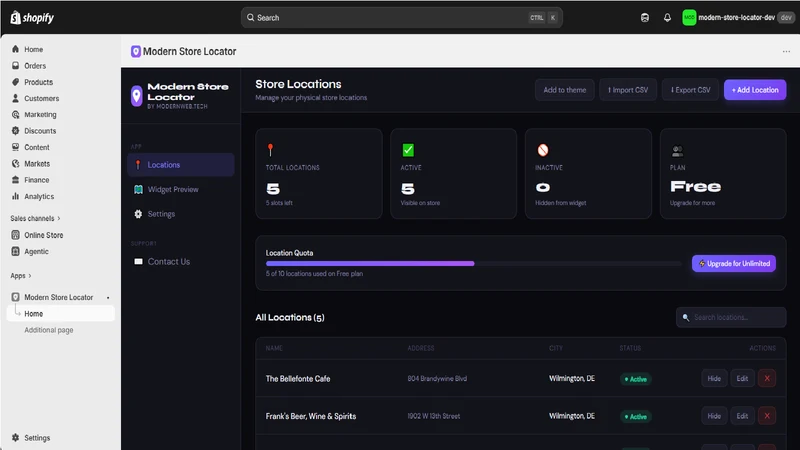Click 804 Brandywine Blvd address
This screenshot has width=800, height=450.
click(437, 379)
